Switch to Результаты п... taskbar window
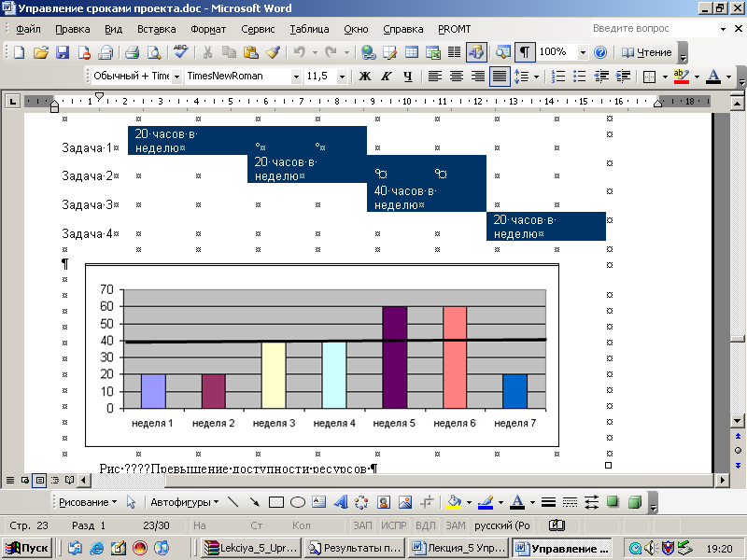The image size is (747, 560). [356, 548]
